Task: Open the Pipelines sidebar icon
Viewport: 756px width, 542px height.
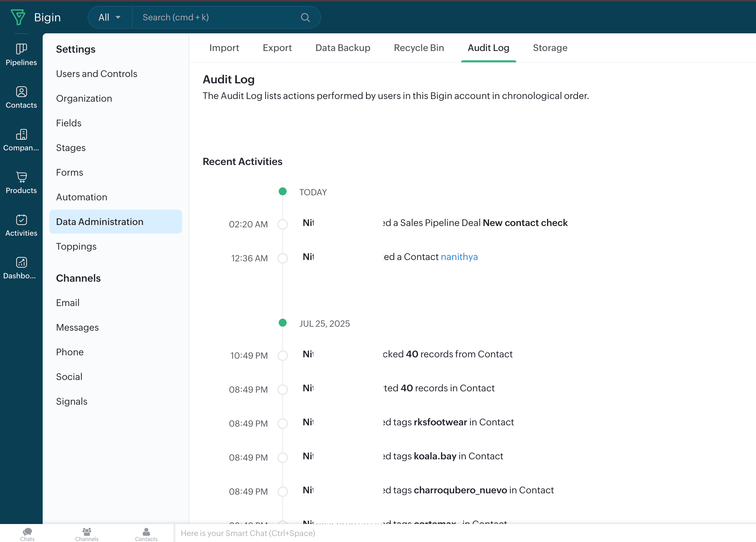Action: pyautogui.click(x=21, y=49)
